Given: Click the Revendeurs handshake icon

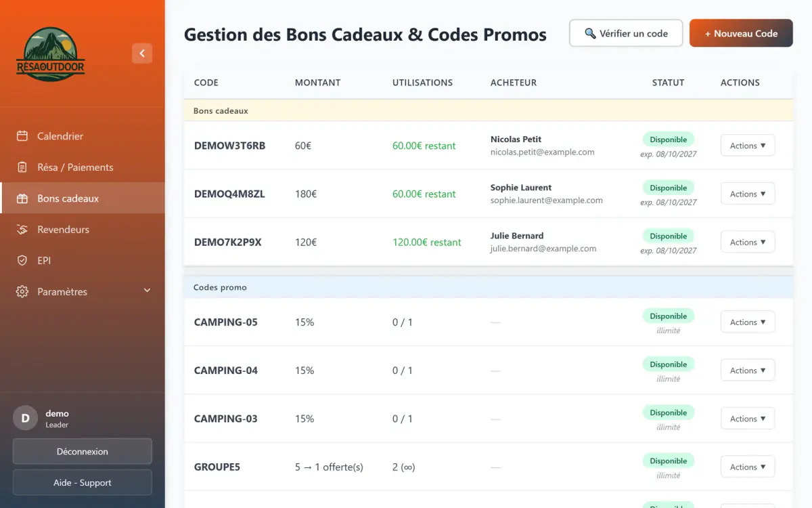Looking at the screenshot, I should (22, 230).
